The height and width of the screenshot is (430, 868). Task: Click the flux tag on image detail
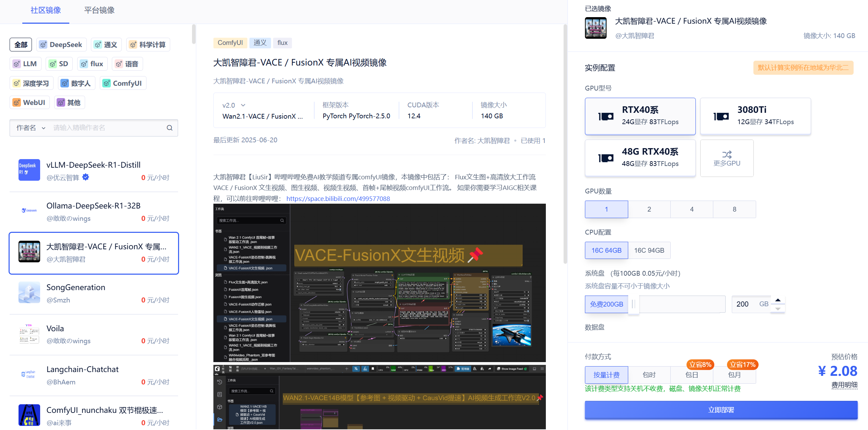tap(282, 43)
